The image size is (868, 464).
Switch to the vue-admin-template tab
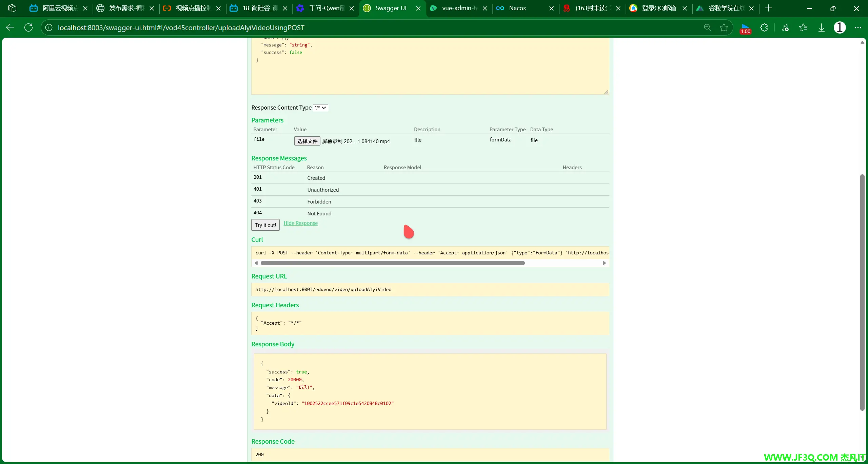459,8
